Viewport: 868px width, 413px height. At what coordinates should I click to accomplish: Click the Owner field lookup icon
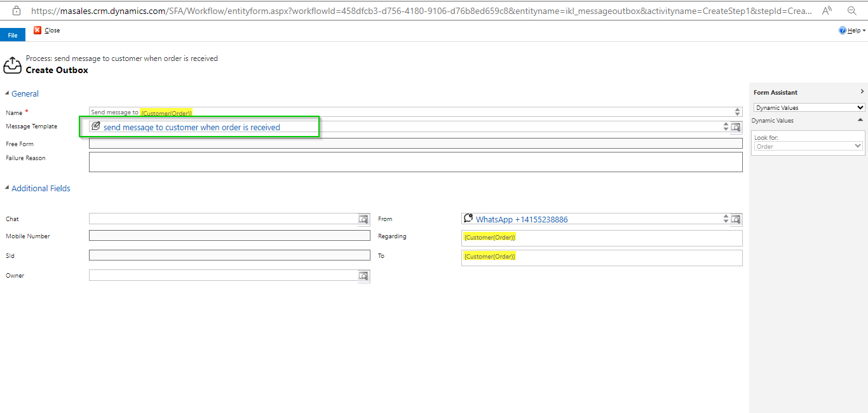[x=363, y=276]
